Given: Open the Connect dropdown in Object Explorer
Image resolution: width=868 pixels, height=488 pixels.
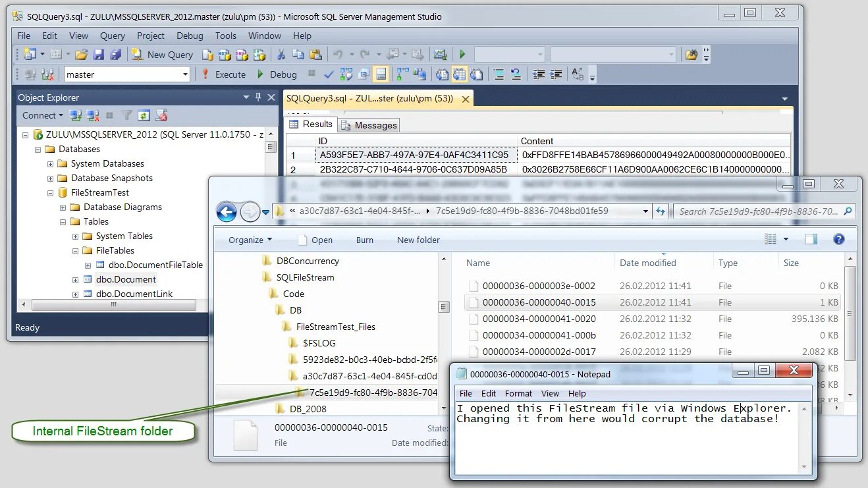Looking at the screenshot, I should coord(43,115).
